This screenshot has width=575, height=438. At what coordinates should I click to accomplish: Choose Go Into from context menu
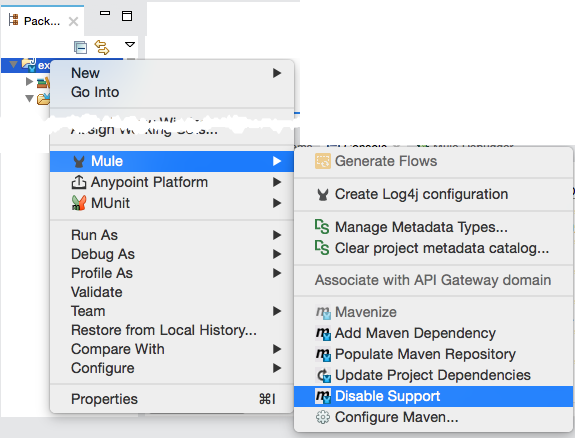[x=172, y=92]
